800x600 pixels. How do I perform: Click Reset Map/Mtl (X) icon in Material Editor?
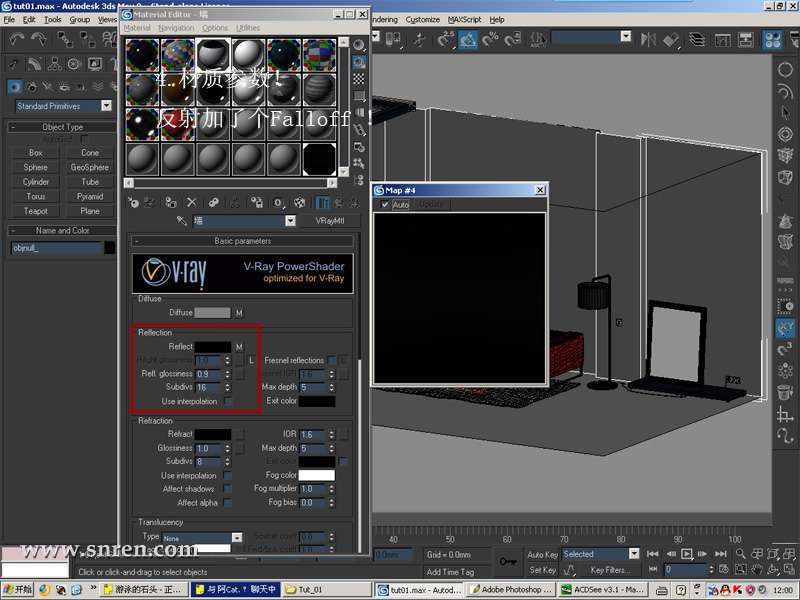[x=191, y=202]
